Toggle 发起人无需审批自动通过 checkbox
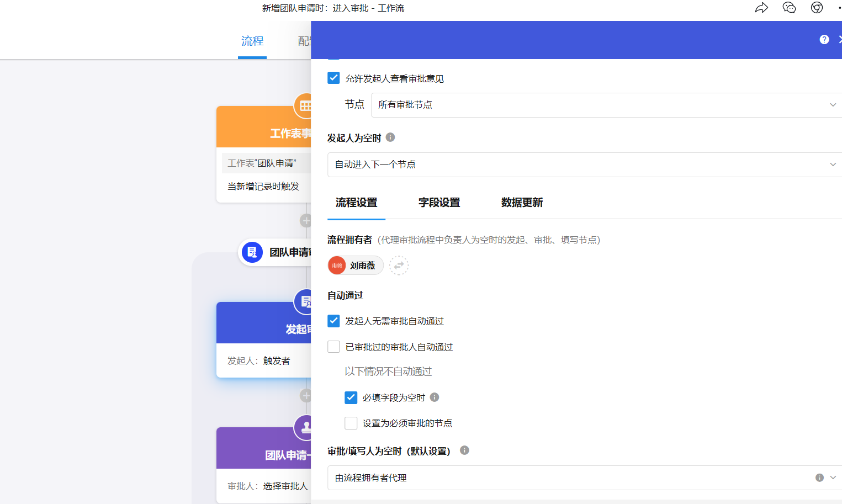Image resolution: width=842 pixels, height=504 pixels. (x=333, y=321)
